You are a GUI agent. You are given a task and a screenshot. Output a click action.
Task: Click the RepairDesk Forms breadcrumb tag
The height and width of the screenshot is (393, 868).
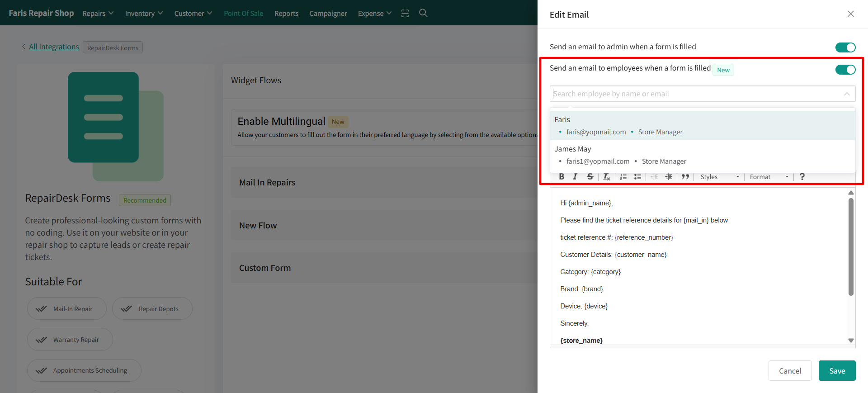coord(113,47)
